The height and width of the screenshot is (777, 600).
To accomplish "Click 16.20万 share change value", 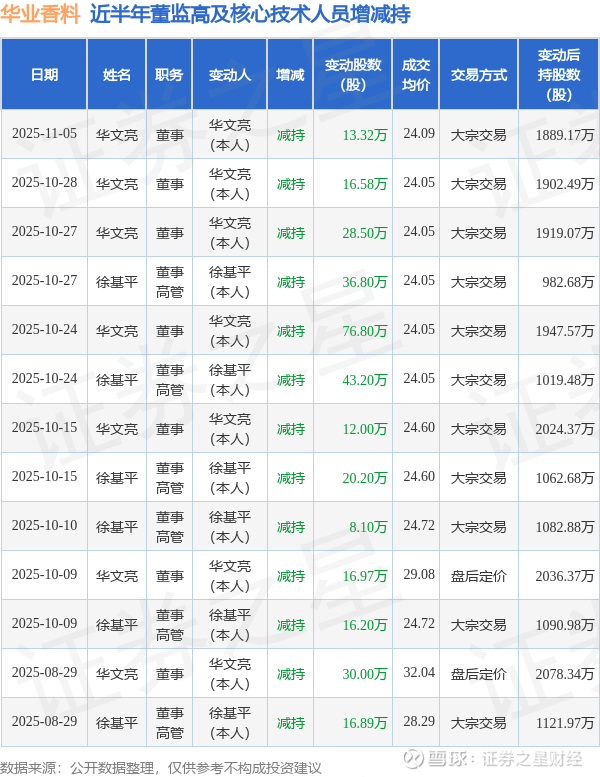I will pos(365,625).
